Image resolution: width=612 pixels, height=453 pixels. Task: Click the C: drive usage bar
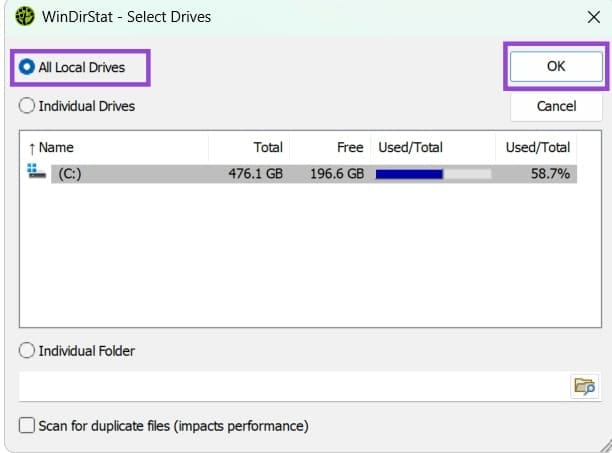[x=433, y=174]
